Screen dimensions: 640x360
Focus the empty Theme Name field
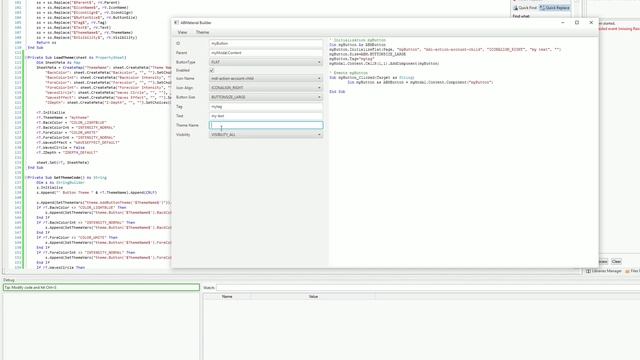[266, 125]
